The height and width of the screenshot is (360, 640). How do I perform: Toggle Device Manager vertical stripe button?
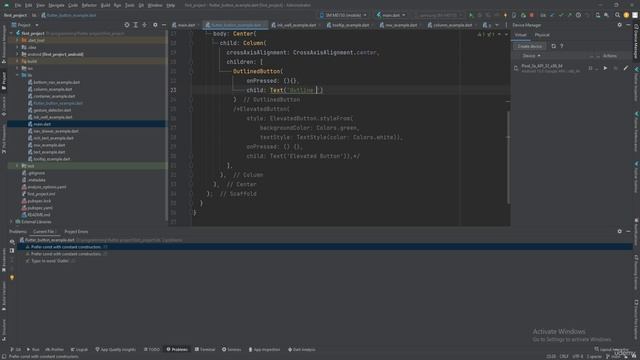636,42
